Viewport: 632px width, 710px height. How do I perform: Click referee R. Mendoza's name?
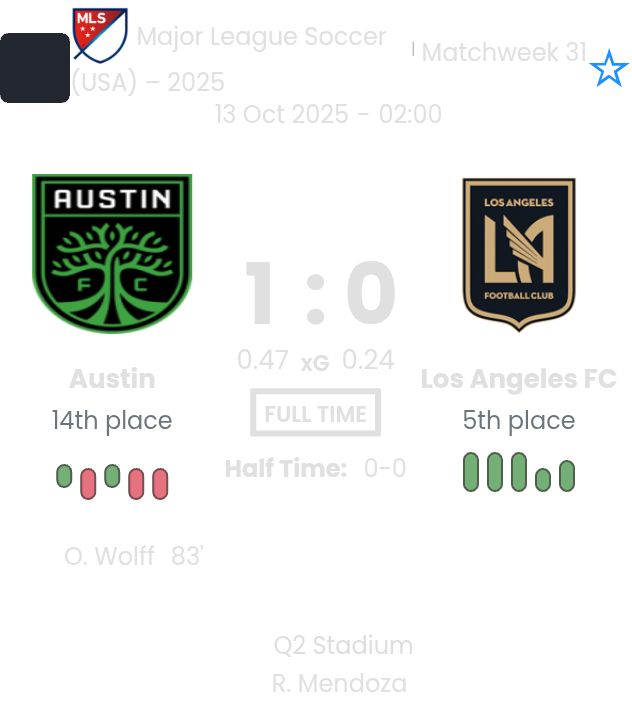[x=339, y=684]
